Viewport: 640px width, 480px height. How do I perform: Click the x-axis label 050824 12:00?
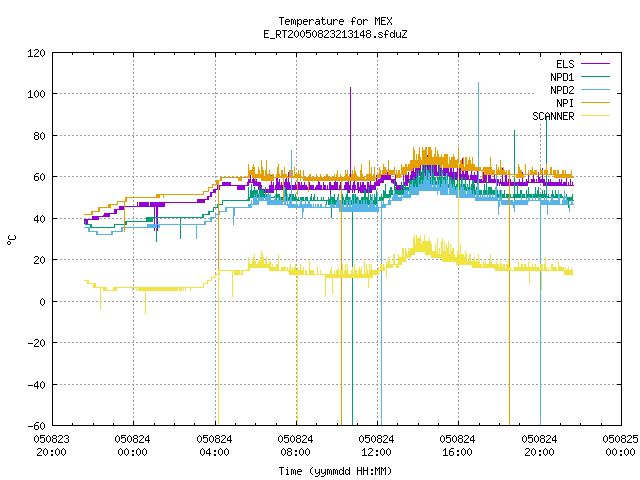click(x=376, y=446)
